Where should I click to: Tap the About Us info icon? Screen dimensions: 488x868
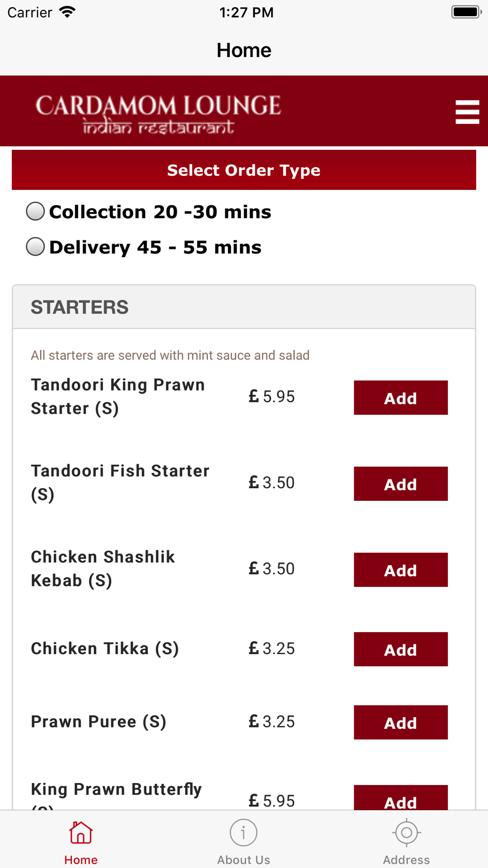click(244, 832)
